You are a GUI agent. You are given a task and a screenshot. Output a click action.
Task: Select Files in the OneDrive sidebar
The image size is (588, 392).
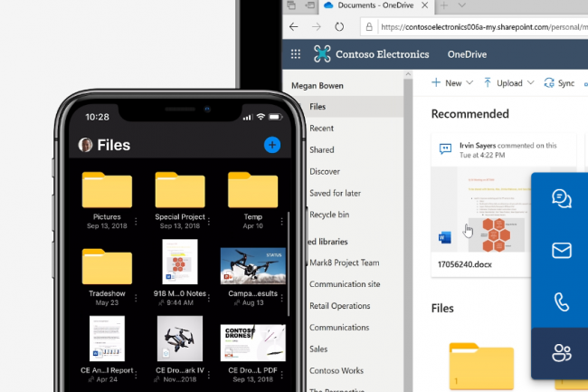tap(318, 107)
